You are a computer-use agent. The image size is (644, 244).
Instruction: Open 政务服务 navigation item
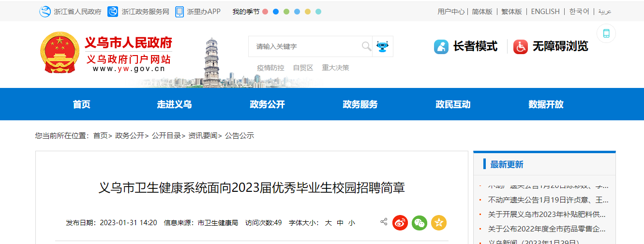360,104
